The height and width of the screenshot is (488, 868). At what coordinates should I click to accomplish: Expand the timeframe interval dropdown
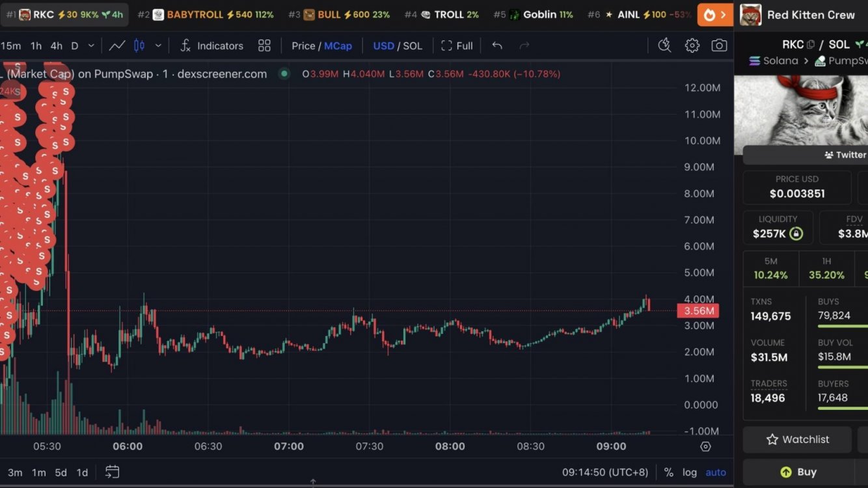[x=91, y=46]
